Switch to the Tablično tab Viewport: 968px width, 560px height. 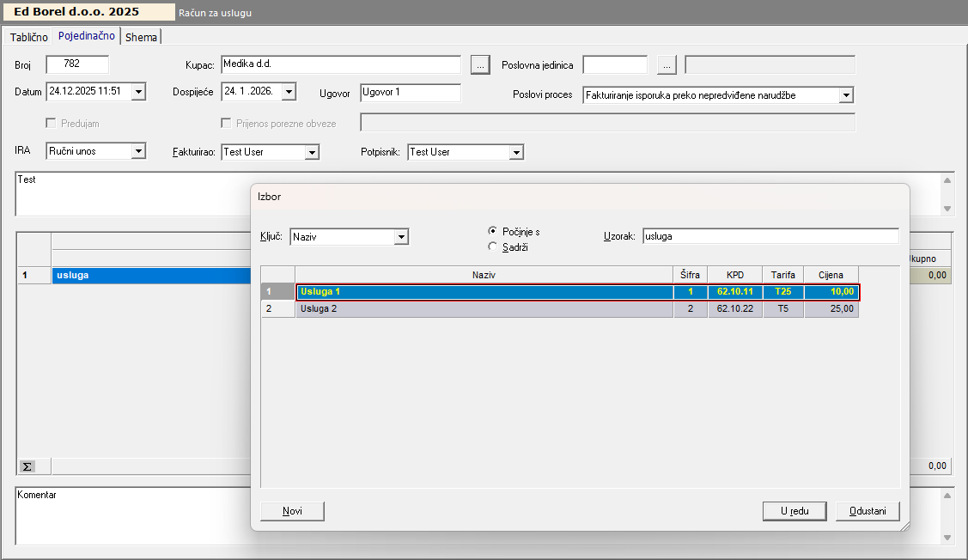click(x=28, y=37)
